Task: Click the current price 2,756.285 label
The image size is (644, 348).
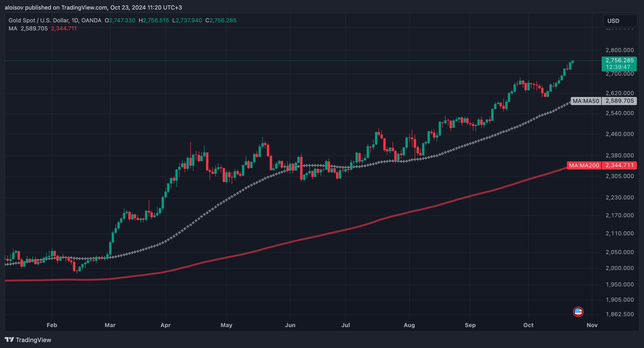Action: [620, 60]
